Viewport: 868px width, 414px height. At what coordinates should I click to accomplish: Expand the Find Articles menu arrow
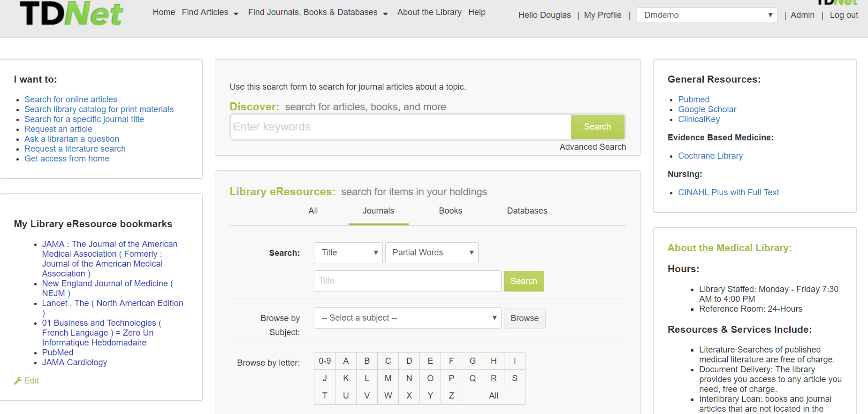[236, 13]
